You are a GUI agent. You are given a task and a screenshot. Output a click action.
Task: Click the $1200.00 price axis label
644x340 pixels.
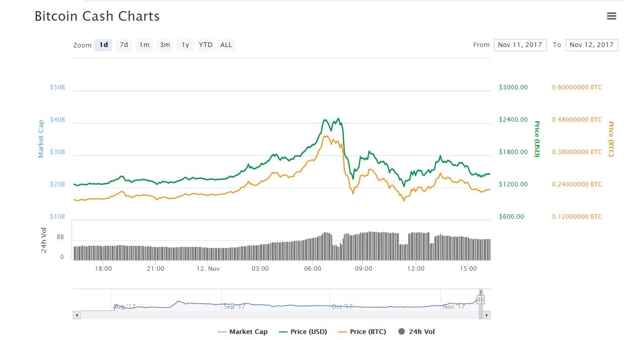coord(513,184)
